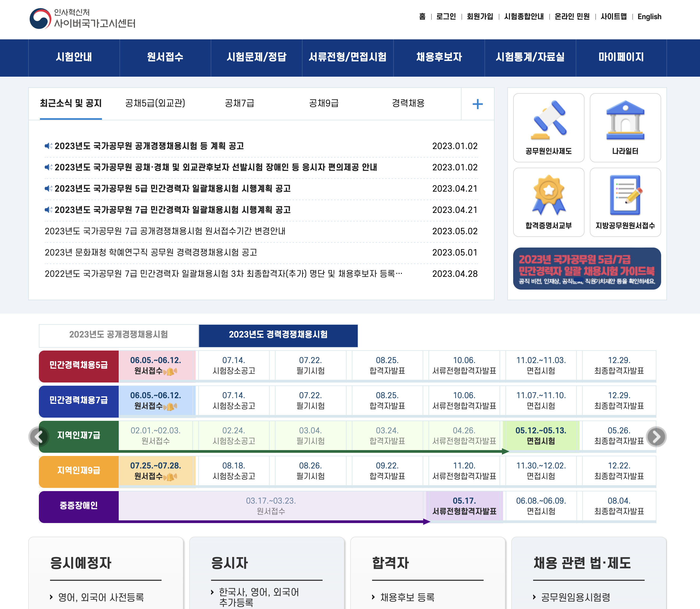
Task: Click the 공무원인사제도 gavel icon
Action: click(x=549, y=122)
